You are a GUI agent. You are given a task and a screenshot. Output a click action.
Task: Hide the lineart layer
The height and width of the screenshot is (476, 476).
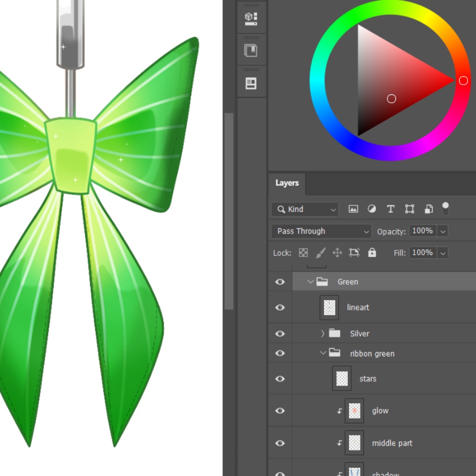[x=280, y=308]
